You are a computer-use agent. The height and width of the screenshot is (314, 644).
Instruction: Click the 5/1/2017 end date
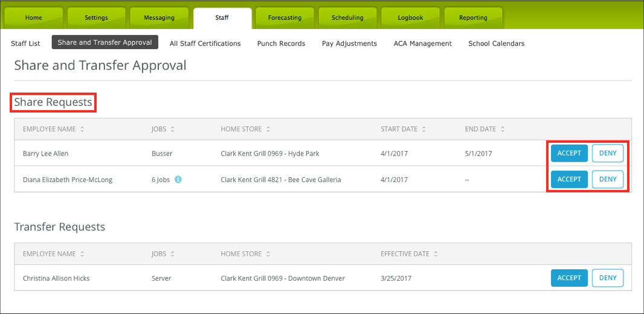click(x=478, y=154)
